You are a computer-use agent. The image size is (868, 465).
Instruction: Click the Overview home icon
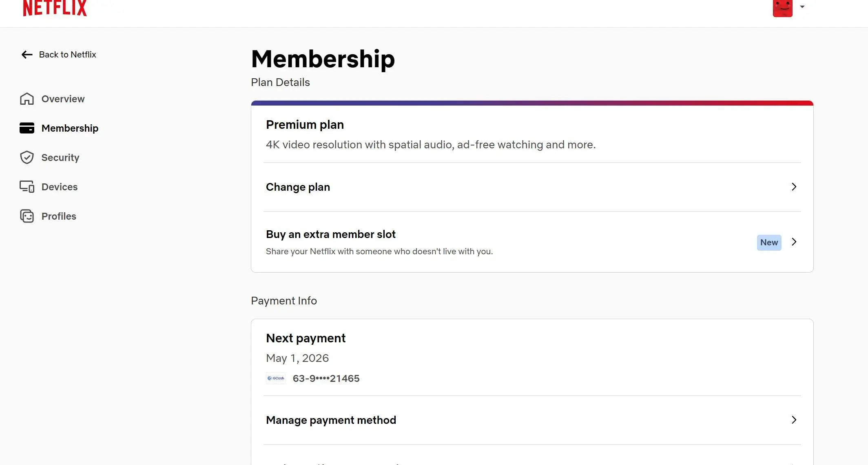(x=27, y=99)
